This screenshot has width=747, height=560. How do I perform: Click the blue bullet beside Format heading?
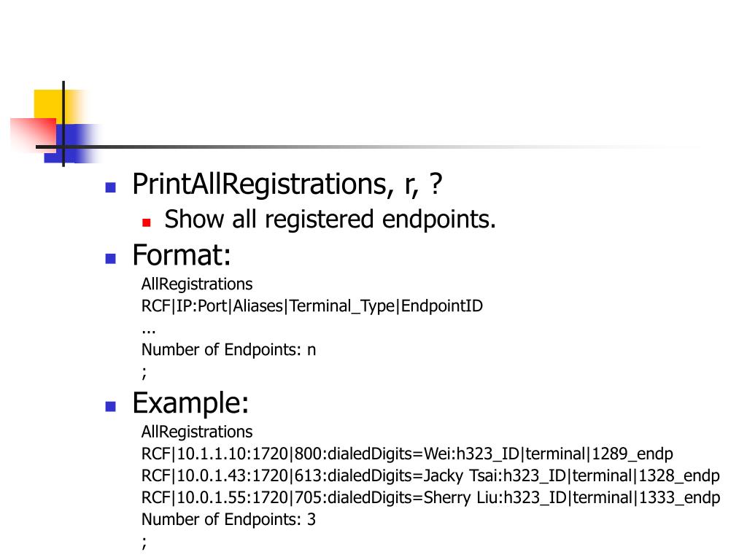click(111, 259)
